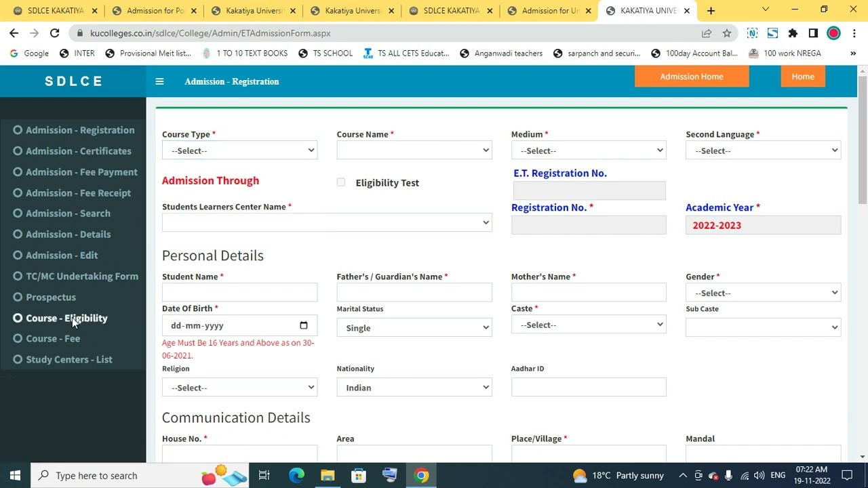Click the Google Chrome taskbar icon

click(x=421, y=475)
